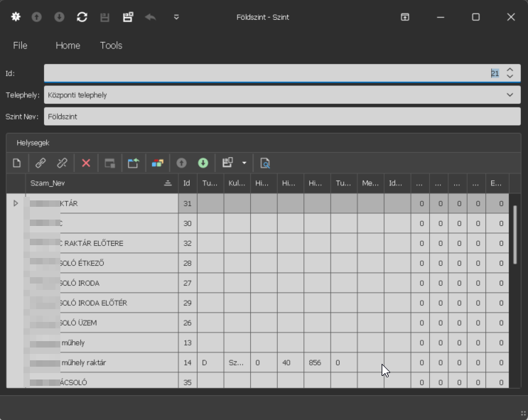Screen dimensions: 528x420
Task: Select the row ending in SOLÓ ÜZEM
Action: click(x=257, y=323)
